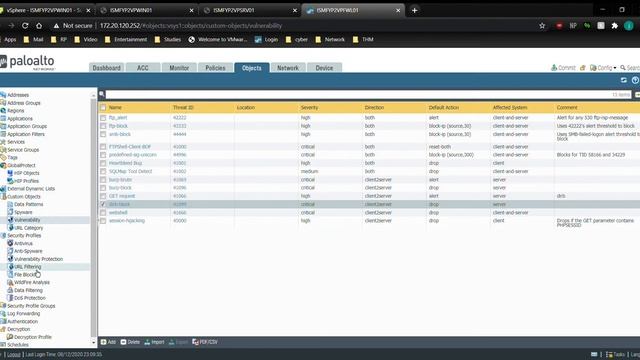This screenshot has width=640, height=360.
Task: Click the Delete button in bottom toolbar
Action: pyautogui.click(x=130, y=342)
